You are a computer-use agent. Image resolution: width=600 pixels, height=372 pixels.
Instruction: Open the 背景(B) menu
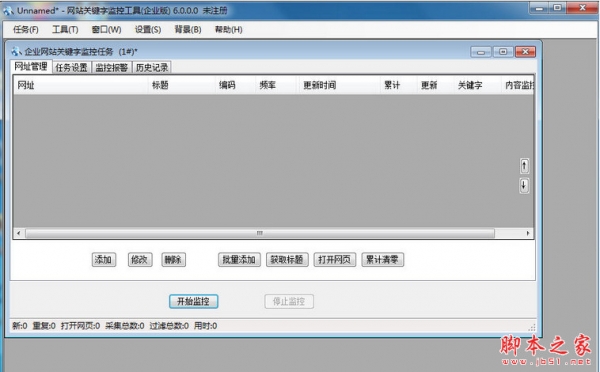point(188,29)
